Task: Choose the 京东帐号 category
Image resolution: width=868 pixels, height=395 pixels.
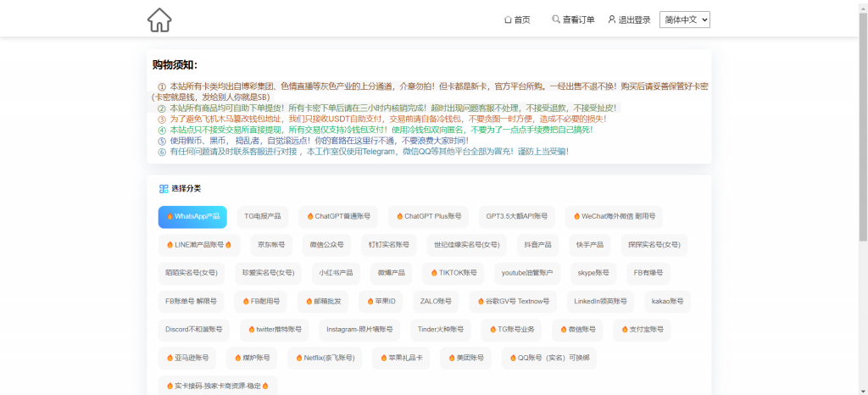Action: pyautogui.click(x=271, y=245)
